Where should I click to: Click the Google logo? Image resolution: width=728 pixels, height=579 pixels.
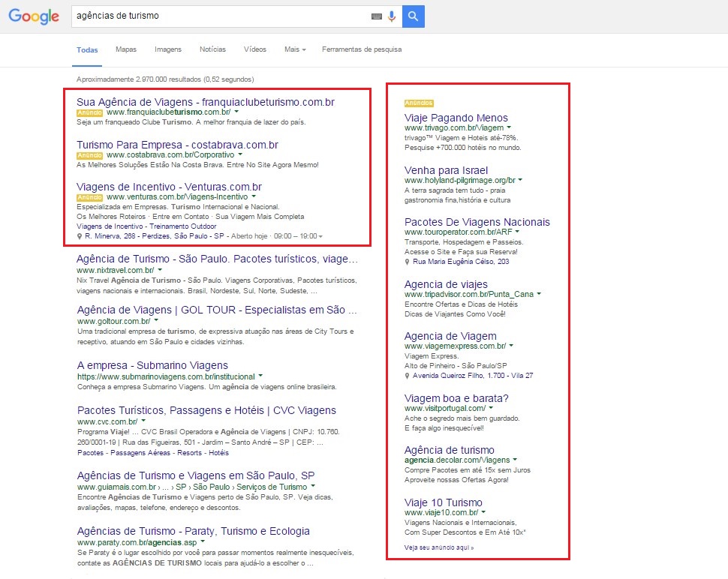point(34,16)
